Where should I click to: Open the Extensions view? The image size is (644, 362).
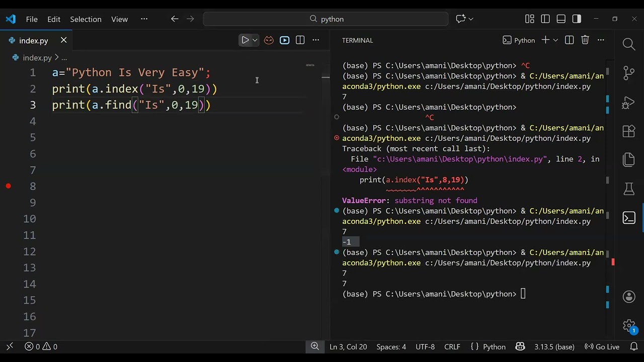(x=629, y=131)
